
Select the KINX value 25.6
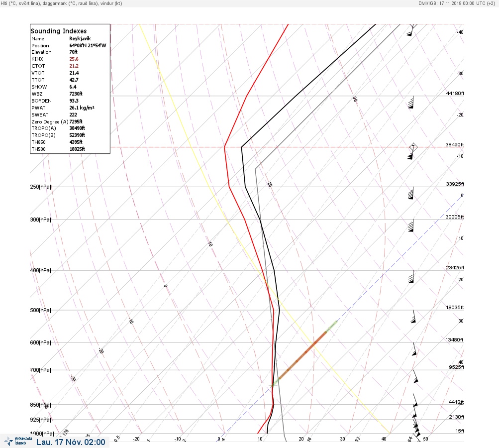74,59
